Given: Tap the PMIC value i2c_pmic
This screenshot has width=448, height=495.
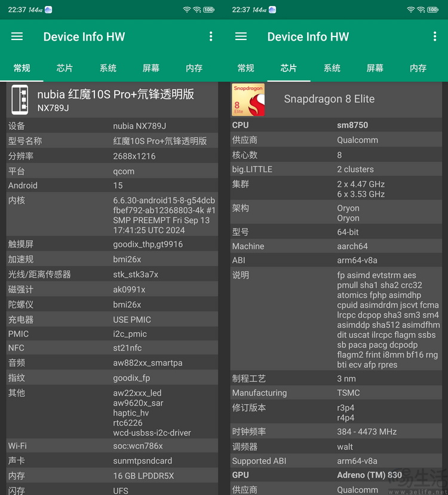Looking at the screenshot, I should tap(130, 334).
